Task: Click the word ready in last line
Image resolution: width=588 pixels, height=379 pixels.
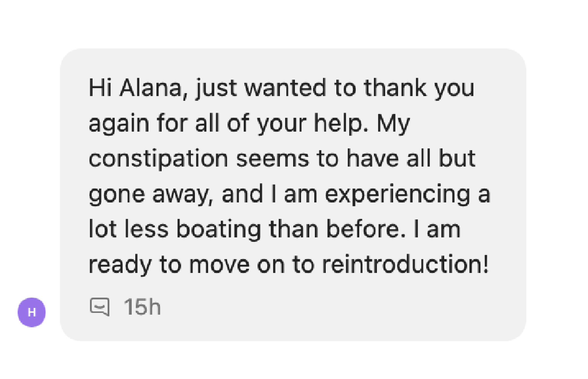Action: (120, 264)
